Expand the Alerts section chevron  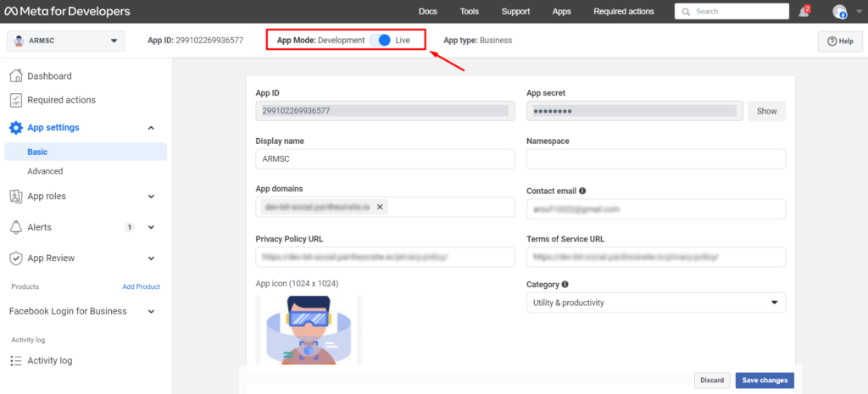point(151,227)
